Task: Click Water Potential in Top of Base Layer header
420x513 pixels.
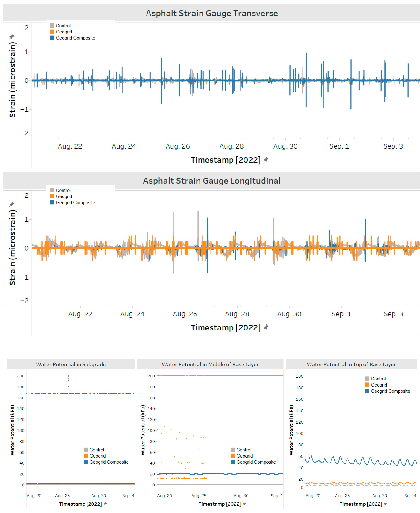Action: (351, 364)
